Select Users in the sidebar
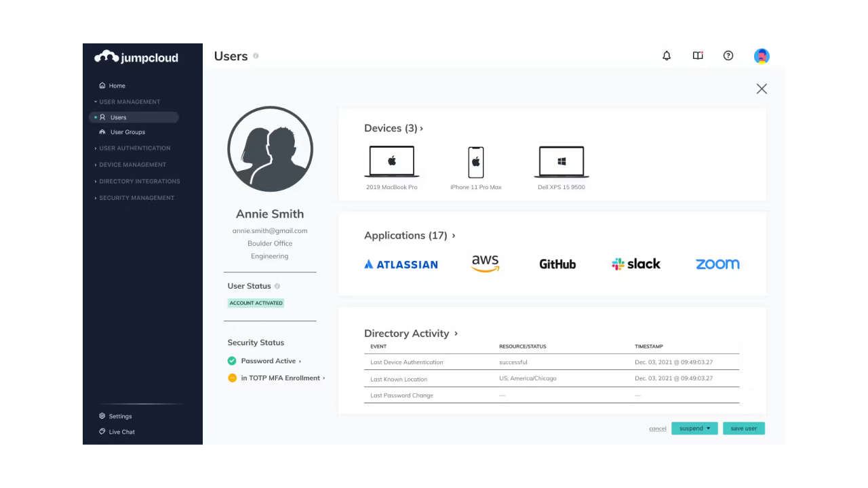Screen dimensions: 868x488 click(x=134, y=117)
